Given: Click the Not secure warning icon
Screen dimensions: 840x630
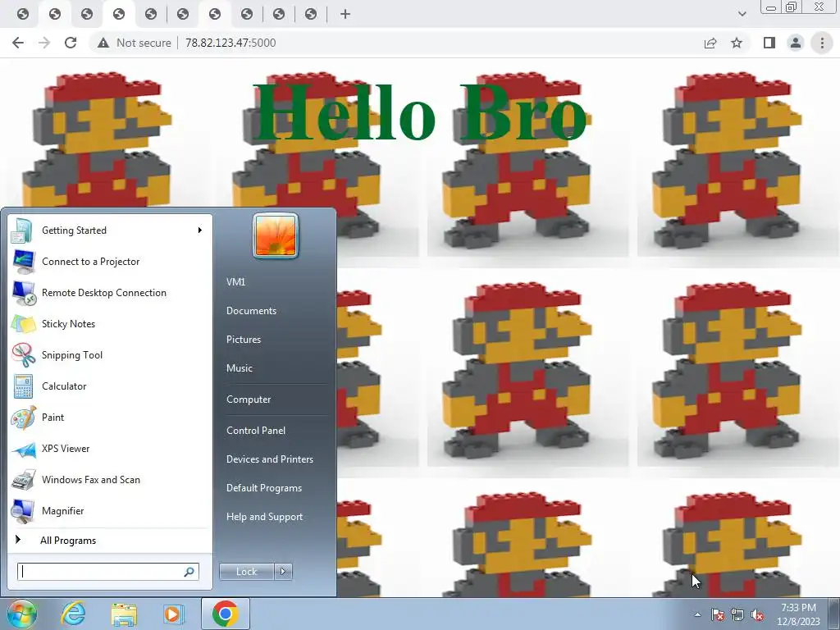Looking at the screenshot, I should [103, 43].
